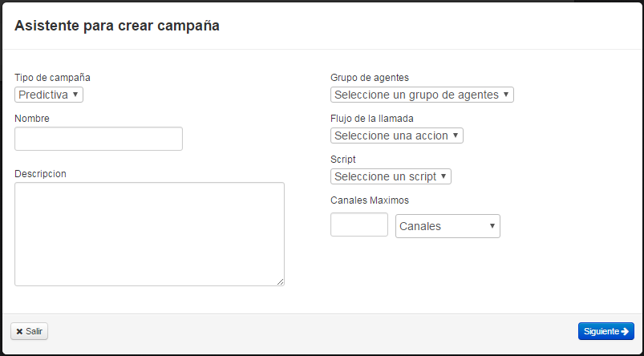
Task: Click the 'Tipo de campaña' label
Action: click(52, 78)
